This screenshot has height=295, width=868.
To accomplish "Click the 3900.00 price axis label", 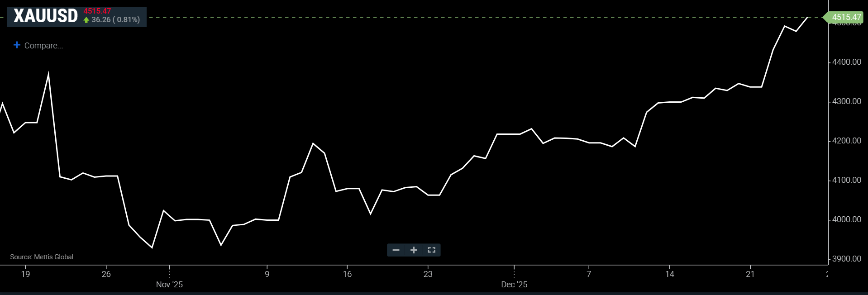I will coord(846,259).
